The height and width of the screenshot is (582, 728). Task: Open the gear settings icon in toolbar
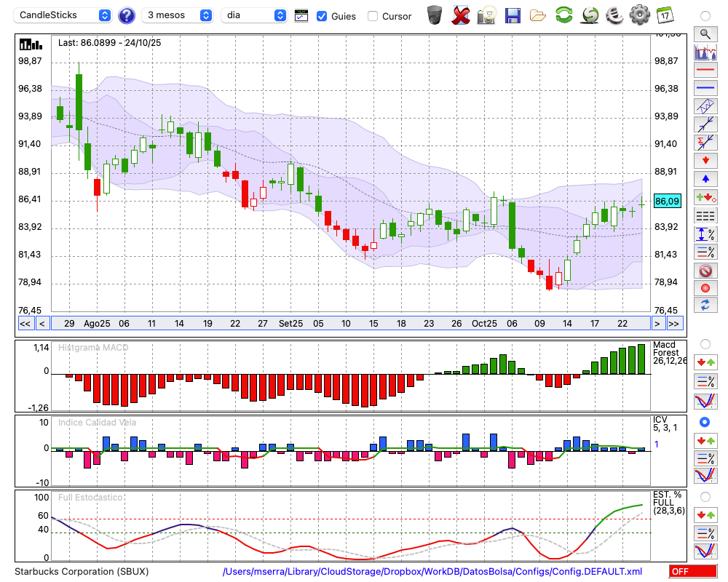(x=639, y=15)
